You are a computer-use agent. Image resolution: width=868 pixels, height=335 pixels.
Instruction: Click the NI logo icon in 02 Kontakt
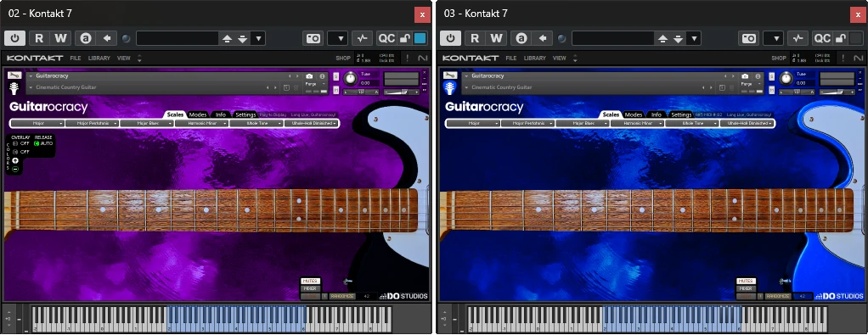click(x=423, y=58)
